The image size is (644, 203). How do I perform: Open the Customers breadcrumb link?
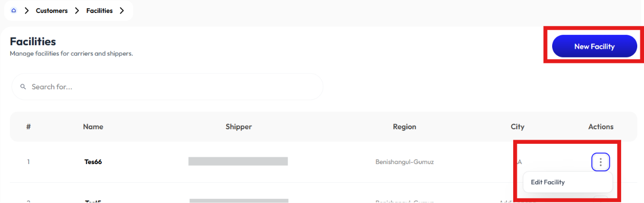52,10
